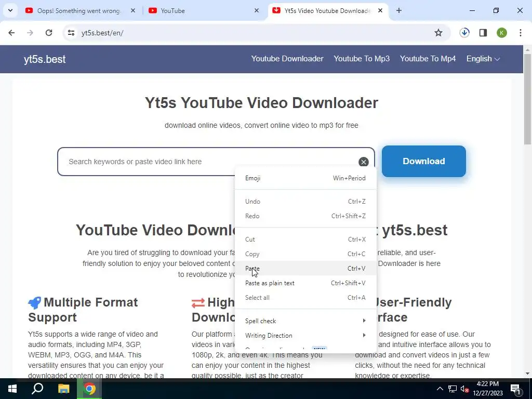Open the Windows Start menu
Image resolution: width=532 pixels, height=399 pixels.
click(12, 389)
